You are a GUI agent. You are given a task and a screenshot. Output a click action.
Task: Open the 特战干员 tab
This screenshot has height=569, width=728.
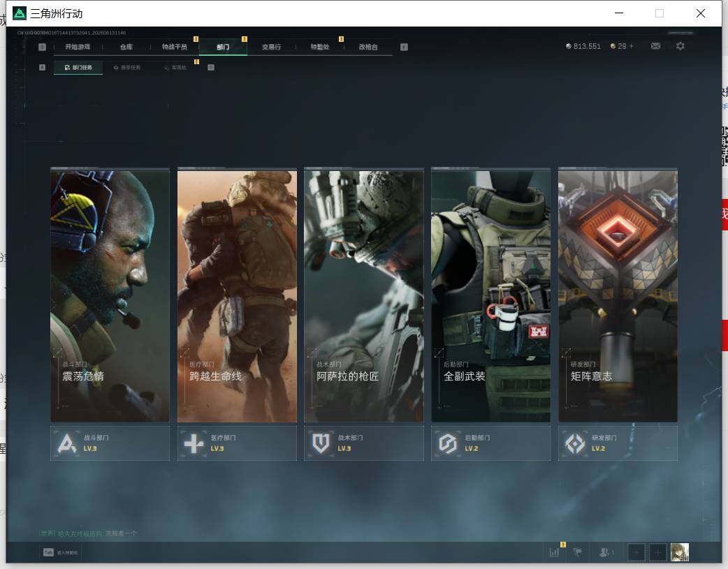pyautogui.click(x=175, y=47)
